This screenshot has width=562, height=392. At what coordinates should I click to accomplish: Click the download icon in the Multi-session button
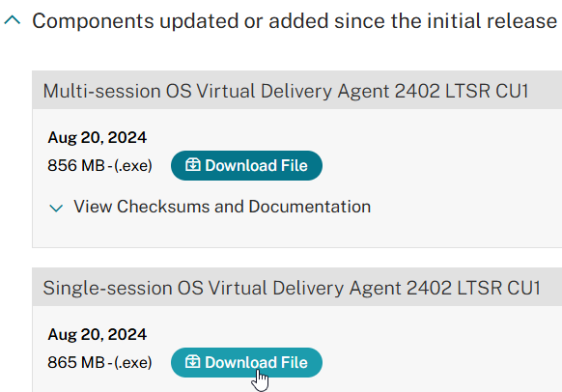pos(193,165)
